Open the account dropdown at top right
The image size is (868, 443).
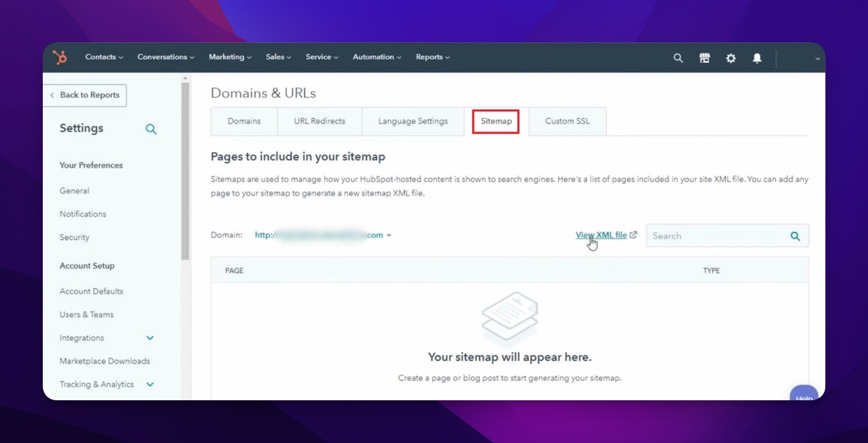(817, 57)
